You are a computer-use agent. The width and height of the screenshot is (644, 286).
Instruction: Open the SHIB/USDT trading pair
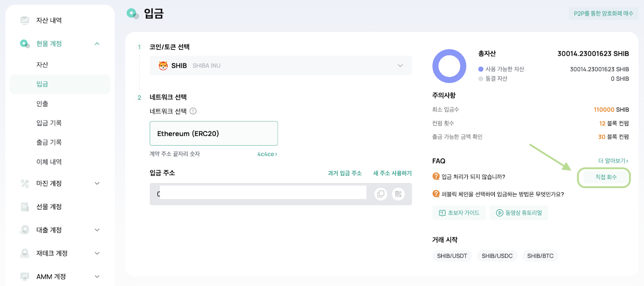point(452,256)
